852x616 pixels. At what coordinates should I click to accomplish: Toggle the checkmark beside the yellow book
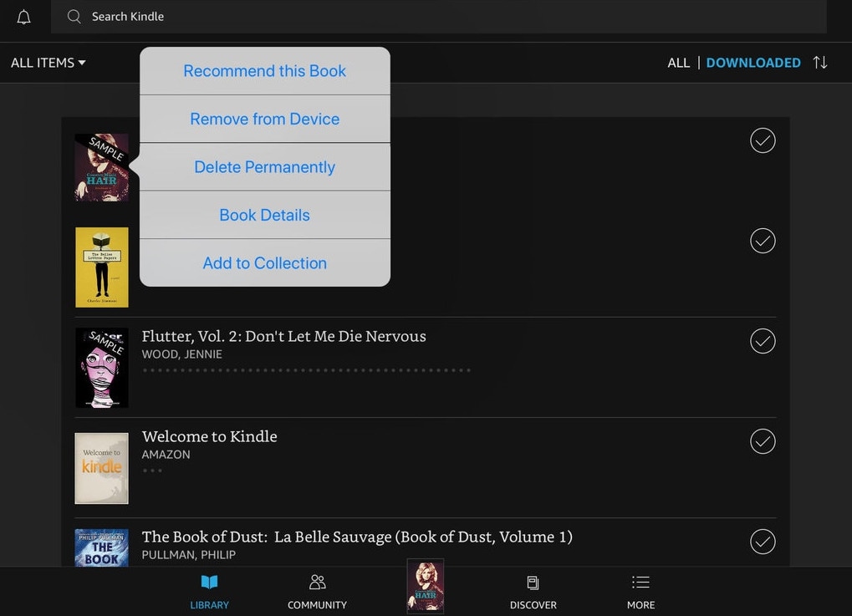[x=763, y=241]
